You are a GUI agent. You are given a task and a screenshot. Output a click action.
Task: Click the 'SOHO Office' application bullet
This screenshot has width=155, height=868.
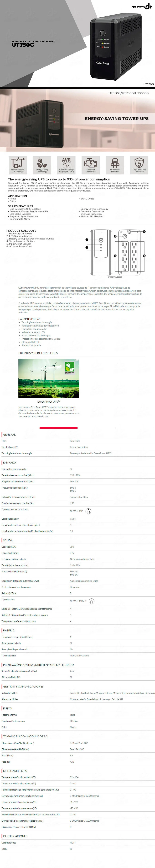(x=87, y=199)
